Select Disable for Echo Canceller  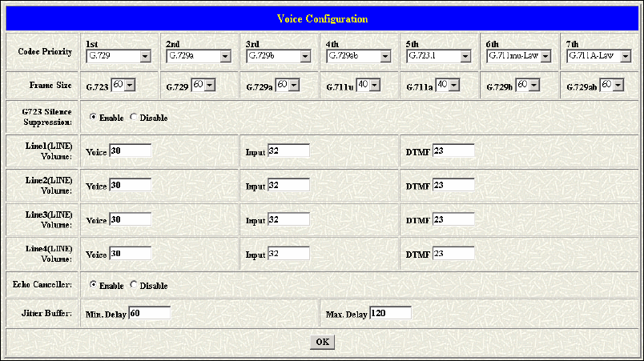click(x=134, y=284)
